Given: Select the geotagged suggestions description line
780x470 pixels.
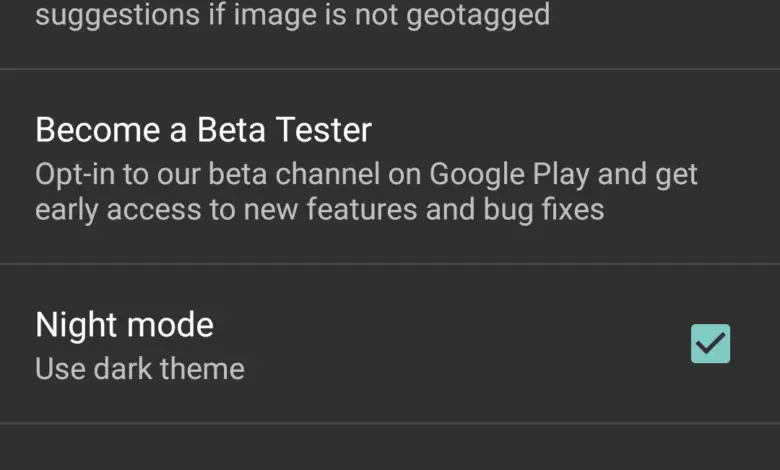Looking at the screenshot, I should [x=292, y=16].
